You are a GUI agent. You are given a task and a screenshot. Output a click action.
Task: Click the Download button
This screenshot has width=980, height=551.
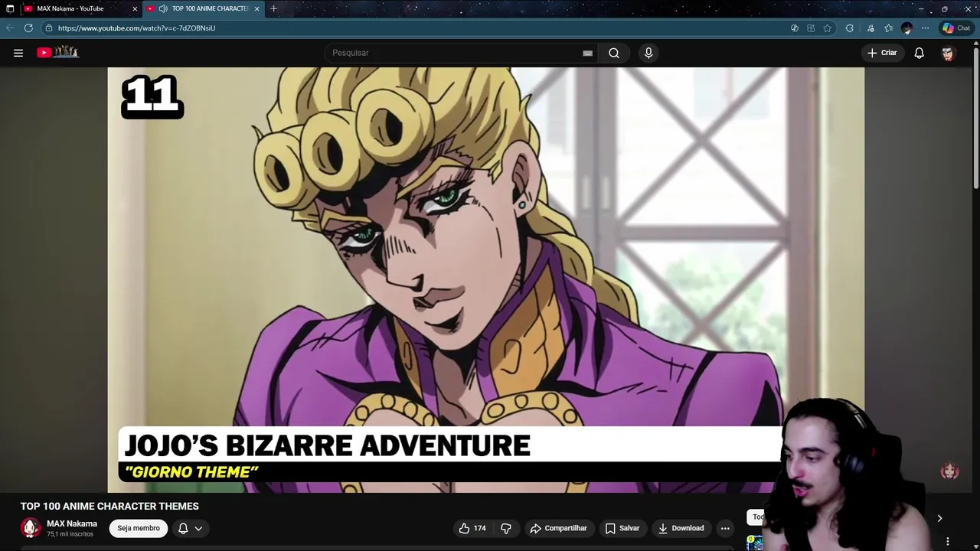point(681,528)
